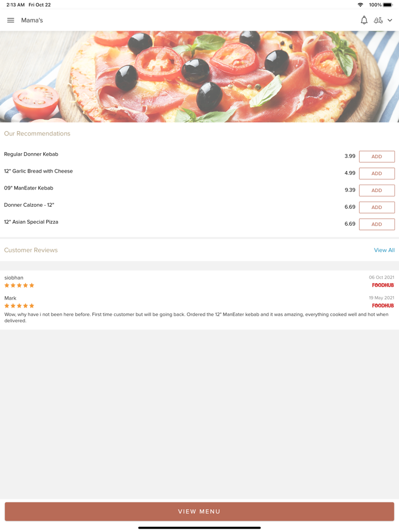The image size is (399, 532).
Task: Tap Foodhub logo on siobhan's review
Action: (x=382, y=285)
